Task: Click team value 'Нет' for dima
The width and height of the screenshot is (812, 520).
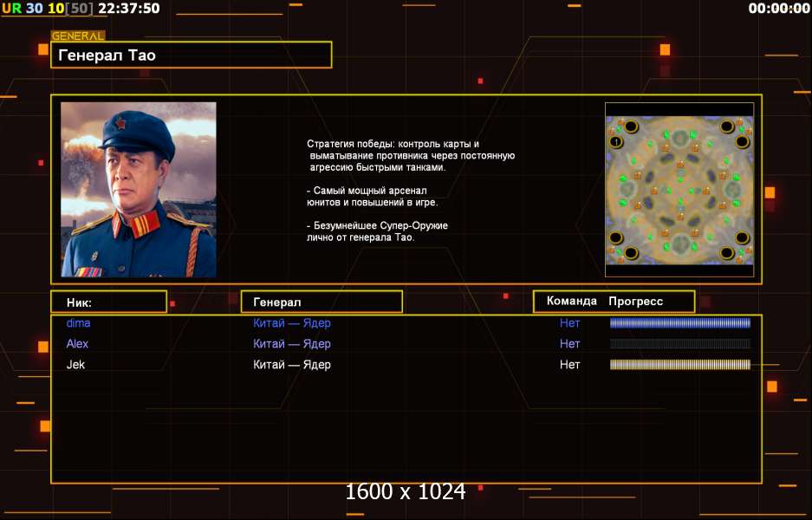Action: click(x=569, y=323)
